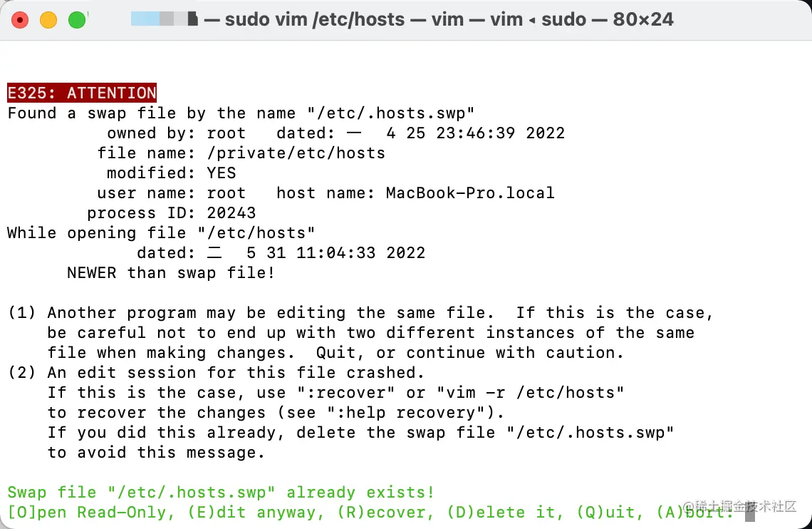Click the green full-screen window button
812x529 pixels.
coord(77,20)
